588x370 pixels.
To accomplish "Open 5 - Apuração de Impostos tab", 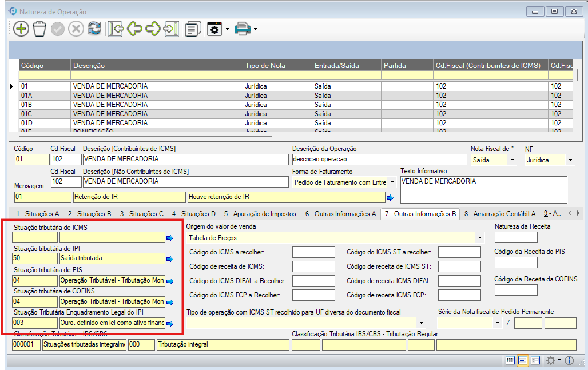I will point(260,214).
